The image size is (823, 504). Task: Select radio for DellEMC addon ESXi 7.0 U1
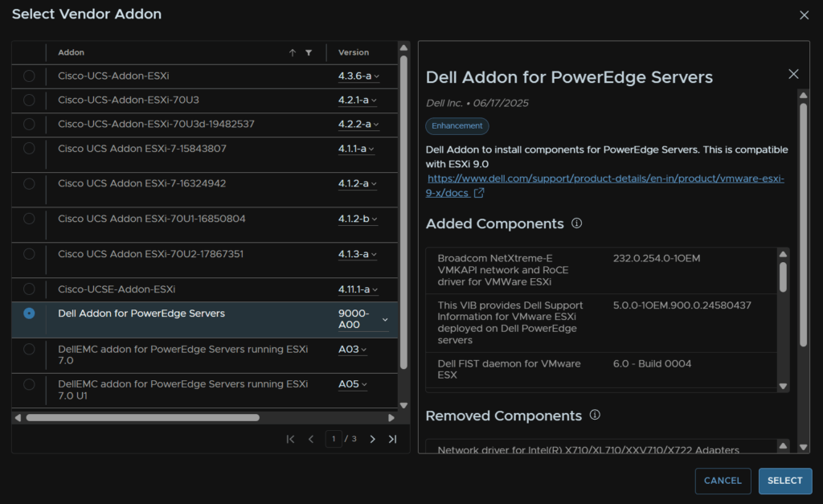pyautogui.click(x=29, y=384)
